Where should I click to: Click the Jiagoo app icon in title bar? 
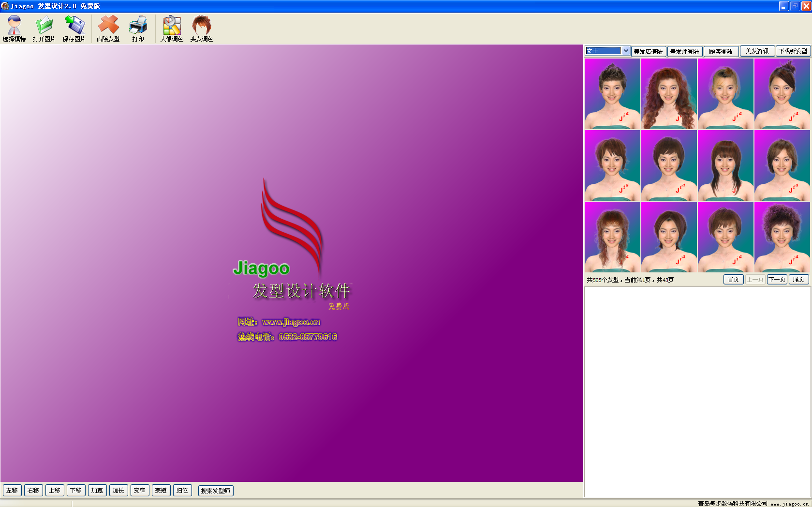[x=5, y=6]
